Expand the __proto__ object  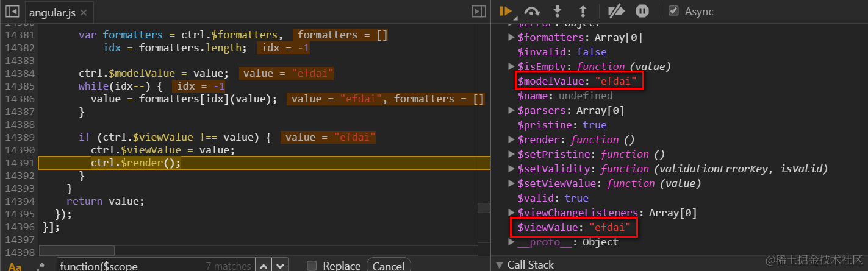[x=512, y=242]
